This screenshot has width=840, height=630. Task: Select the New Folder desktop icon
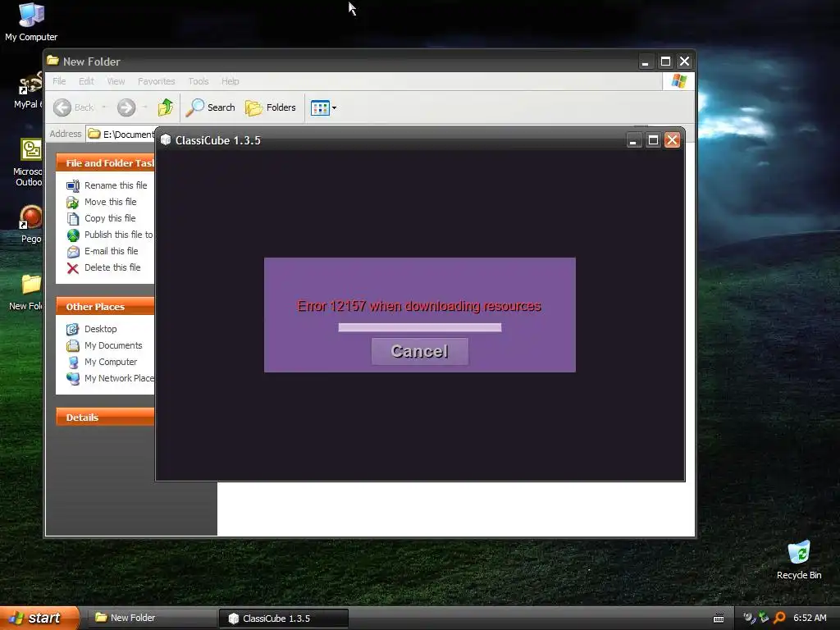(26, 293)
